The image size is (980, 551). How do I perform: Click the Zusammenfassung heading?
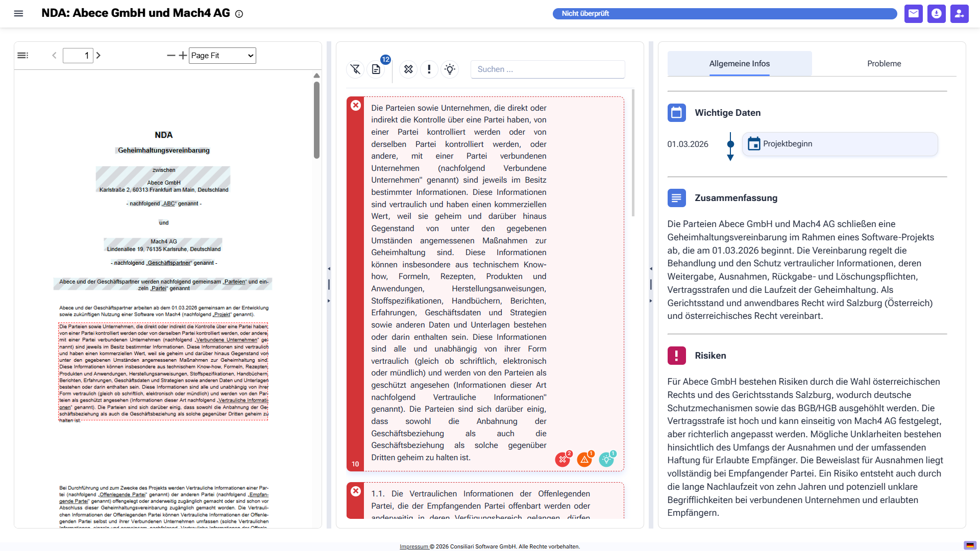click(736, 198)
